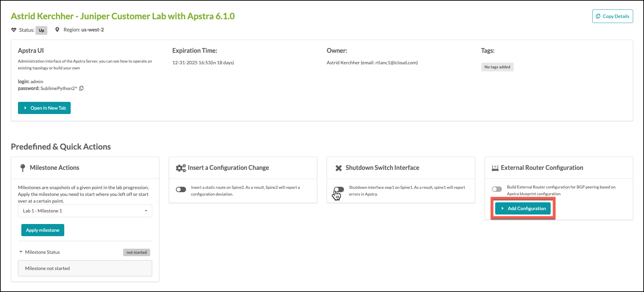
Task: Enable the Shutdown interface swp1 toggle
Action: (x=339, y=189)
